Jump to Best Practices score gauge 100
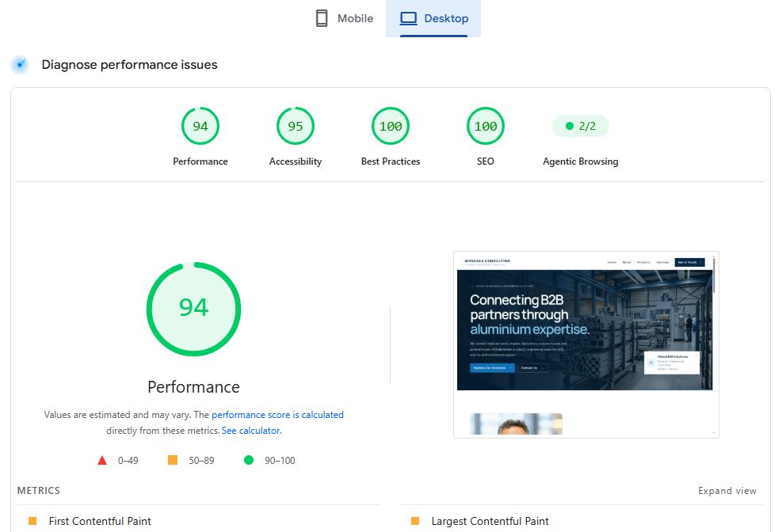Viewport: 782px width, 532px height. (x=391, y=126)
